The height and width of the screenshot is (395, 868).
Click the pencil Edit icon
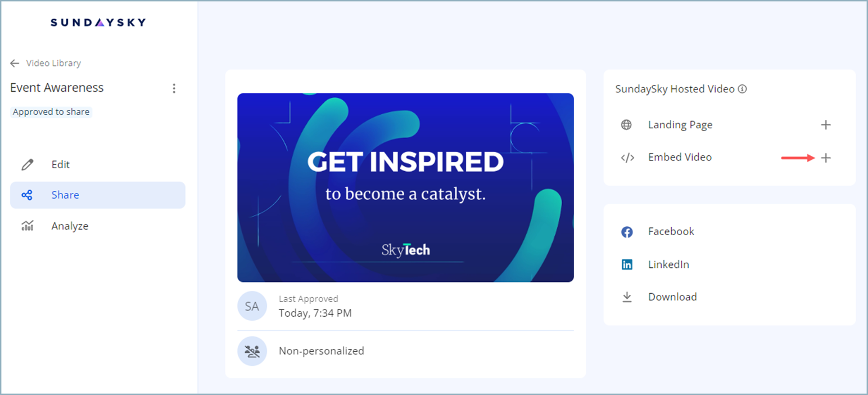click(x=27, y=165)
